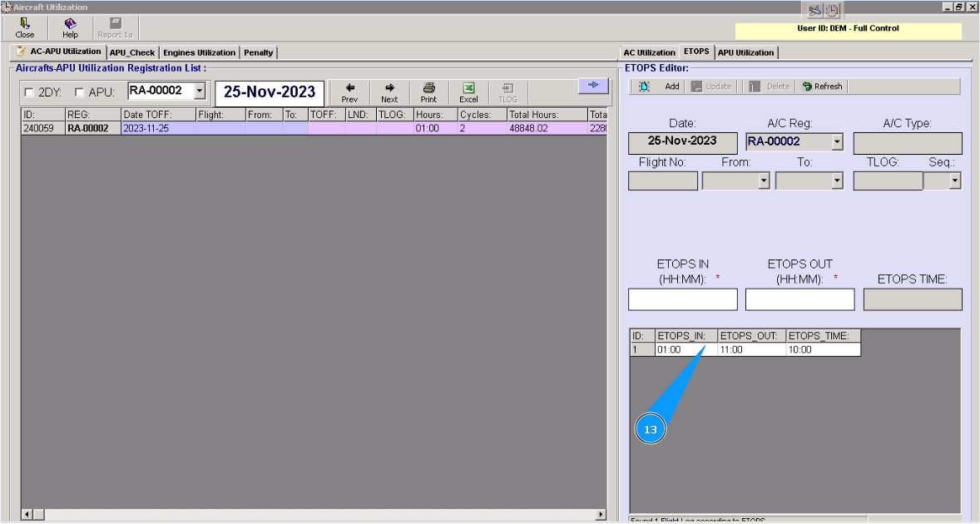This screenshot has height=524, width=980.
Task: Click the blue arrow button above list
Action: pyautogui.click(x=593, y=85)
